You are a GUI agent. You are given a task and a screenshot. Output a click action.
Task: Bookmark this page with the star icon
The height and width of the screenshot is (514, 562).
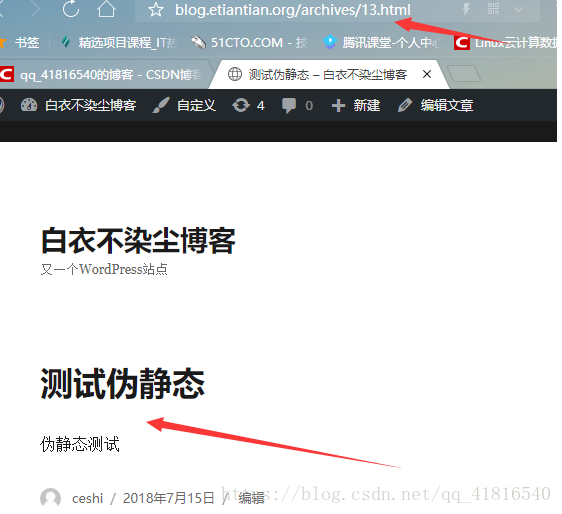tap(156, 10)
